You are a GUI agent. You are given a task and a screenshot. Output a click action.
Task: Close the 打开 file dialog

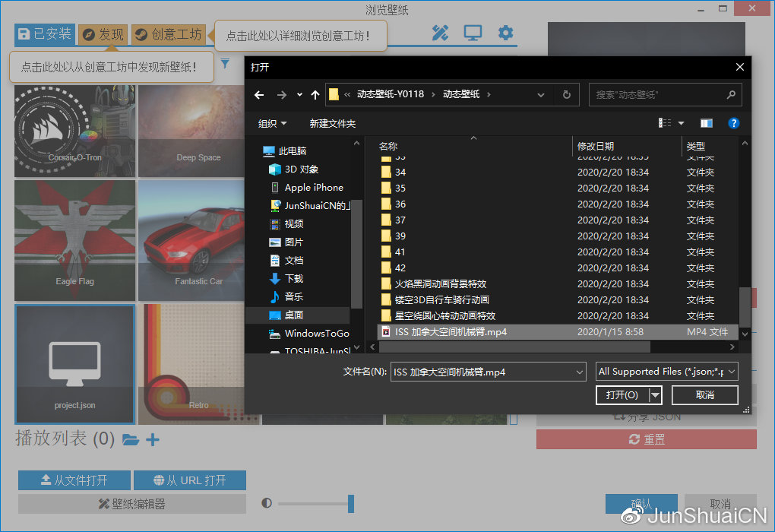739,67
